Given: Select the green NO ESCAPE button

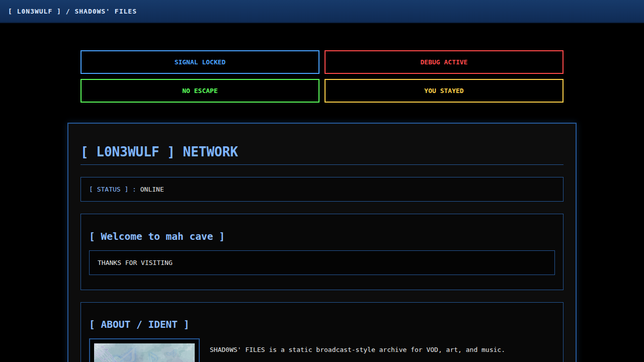Looking at the screenshot, I should [x=200, y=91].
